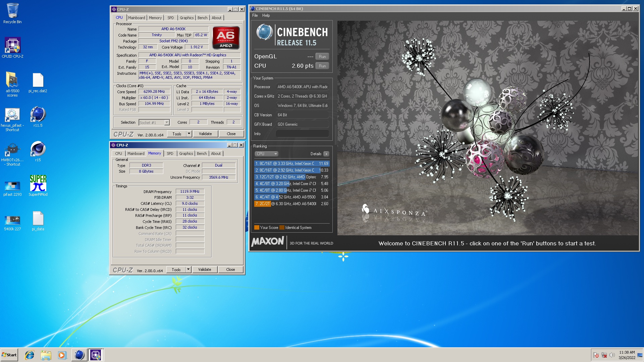Click Close in bottom CPU-Z window
The height and width of the screenshot is (362, 644).
(x=230, y=269)
